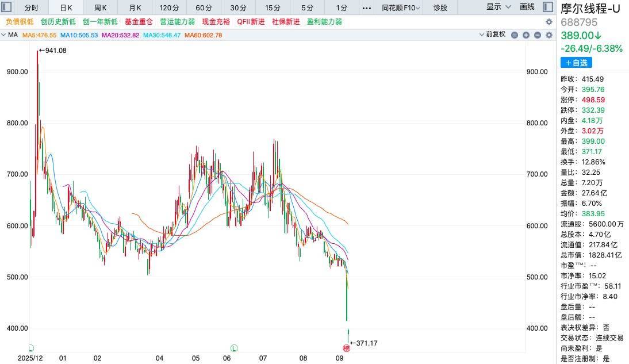Open the MA indicator settings gear
Image resolution: width=629 pixels, height=364 pixels.
coord(549,35)
